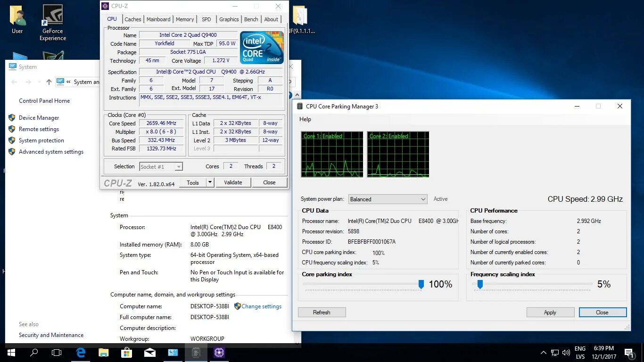Click Apply in Core Parking Manager
644x362 pixels.
coord(550,313)
